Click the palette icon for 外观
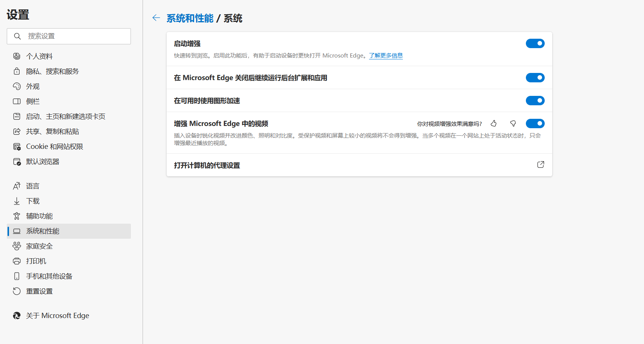 (17, 86)
